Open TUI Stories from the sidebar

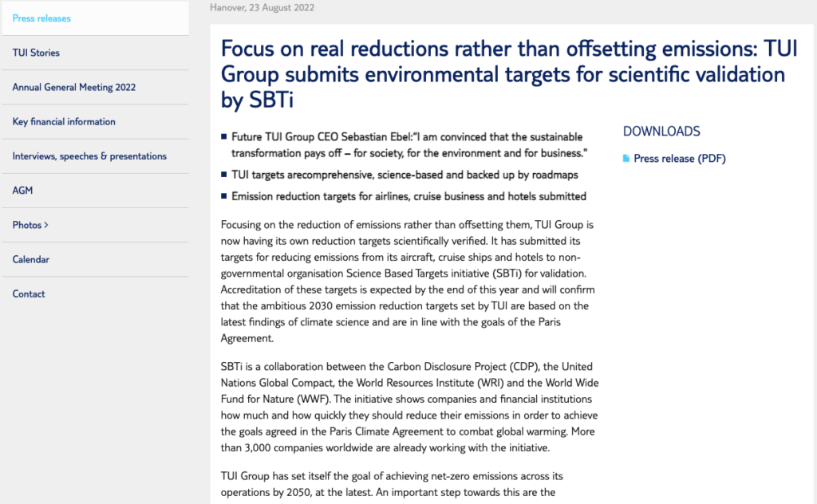(x=36, y=53)
